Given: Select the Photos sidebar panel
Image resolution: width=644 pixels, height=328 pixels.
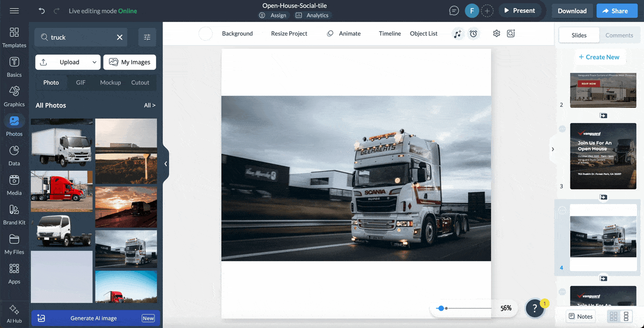Looking at the screenshot, I should tap(14, 126).
